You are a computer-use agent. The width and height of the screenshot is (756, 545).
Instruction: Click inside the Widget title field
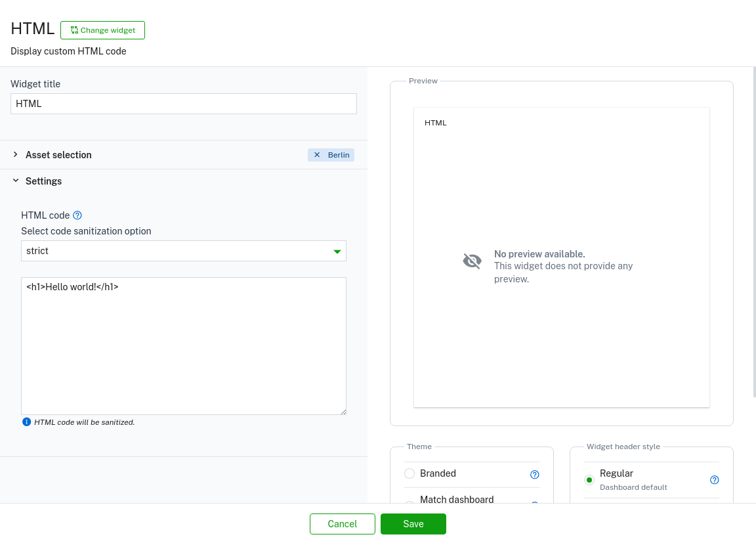[184, 104]
